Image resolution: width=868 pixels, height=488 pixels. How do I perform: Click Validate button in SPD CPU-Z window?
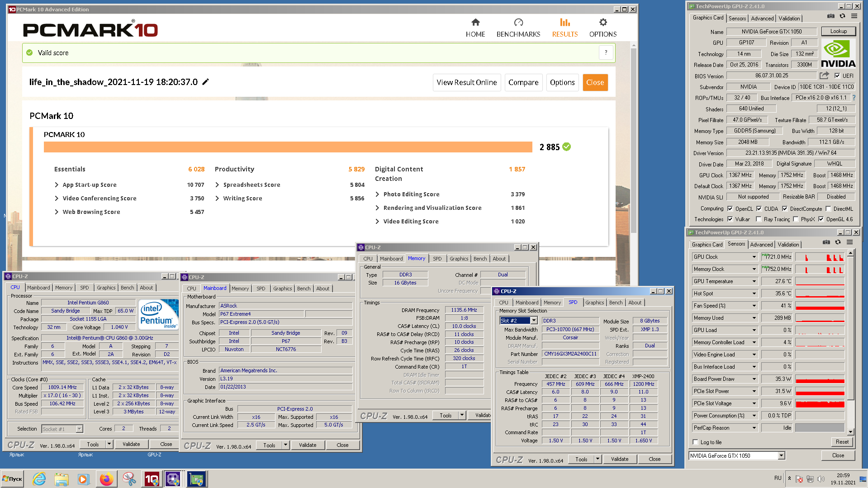point(619,459)
